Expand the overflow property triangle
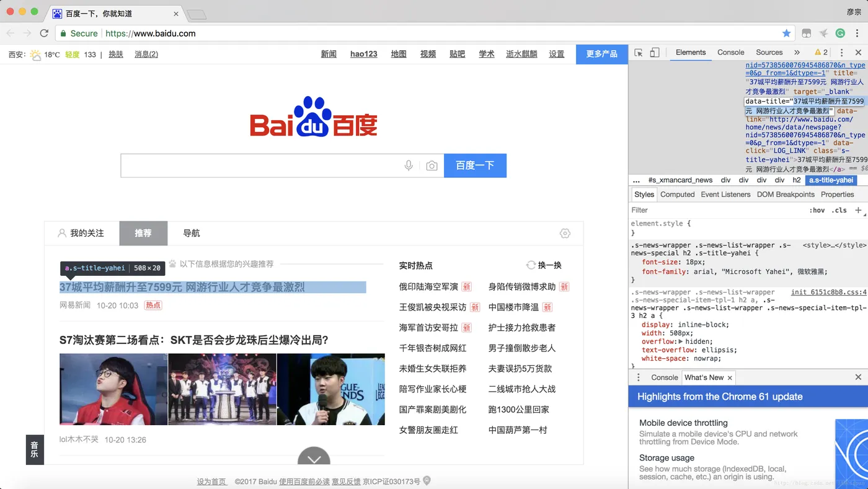 coord(681,341)
